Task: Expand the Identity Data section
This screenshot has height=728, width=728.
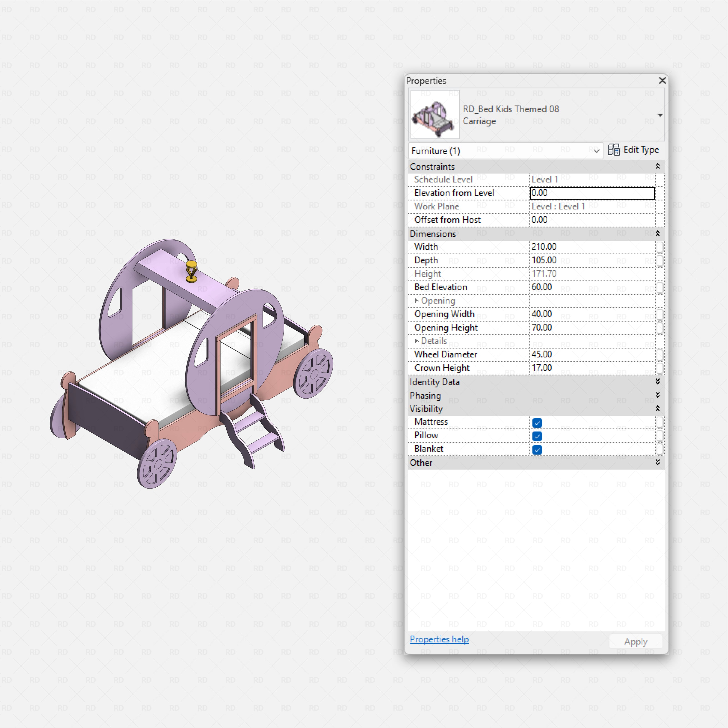Action: [x=657, y=382]
